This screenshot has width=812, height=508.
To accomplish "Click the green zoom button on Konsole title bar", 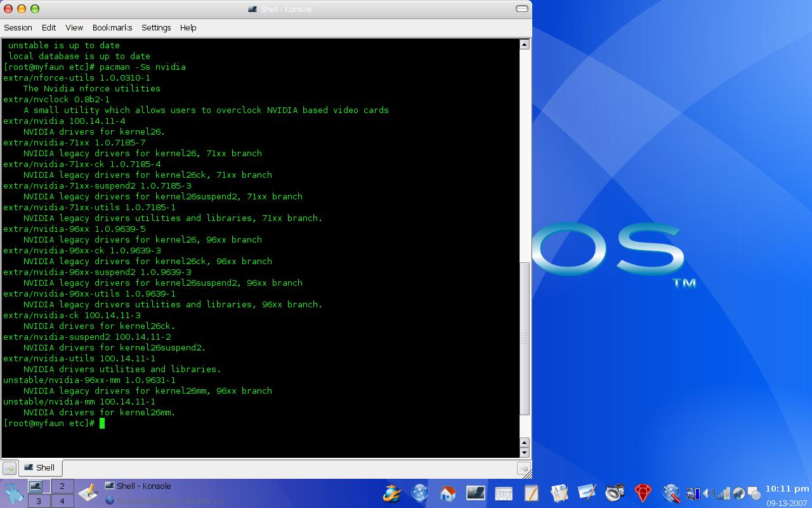I will 35,9.
